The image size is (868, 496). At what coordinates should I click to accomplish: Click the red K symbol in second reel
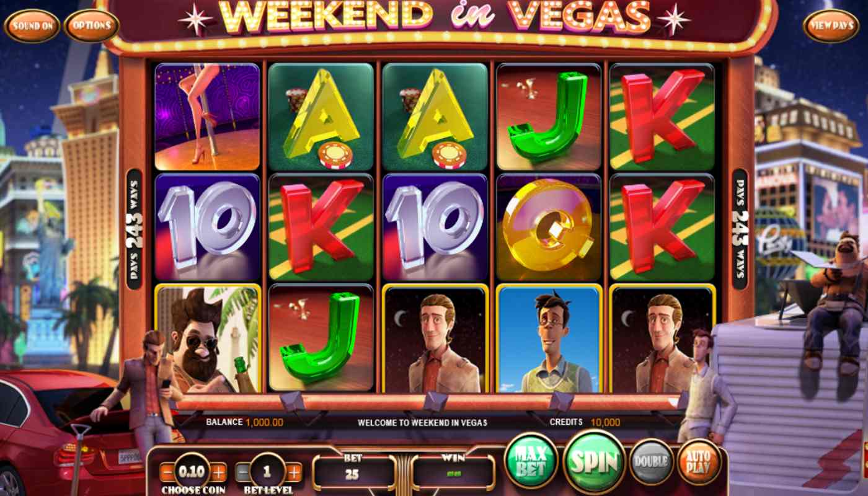tap(321, 227)
